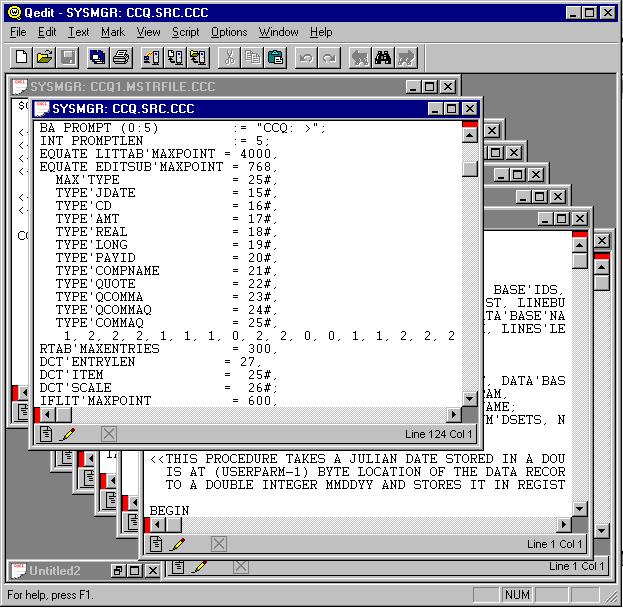The height and width of the screenshot is (608, 623).
Task: Open the Script menu
Action: tap(186, 32)
